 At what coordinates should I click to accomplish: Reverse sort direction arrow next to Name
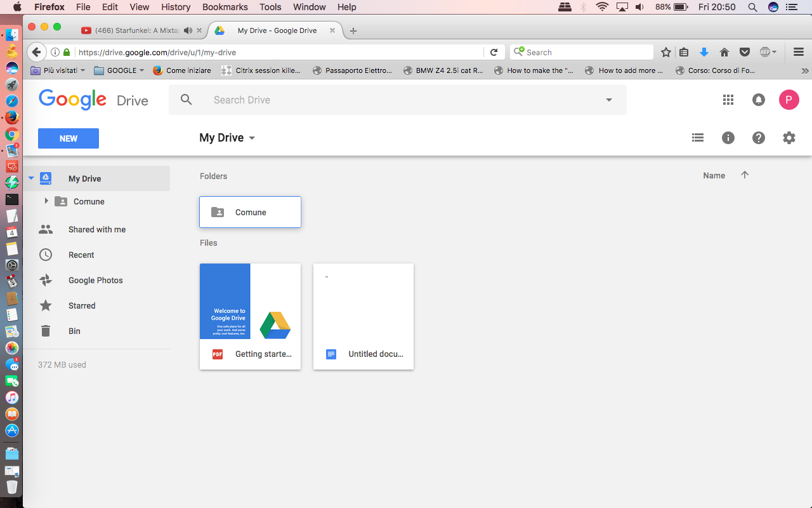[x=745, y=175]
